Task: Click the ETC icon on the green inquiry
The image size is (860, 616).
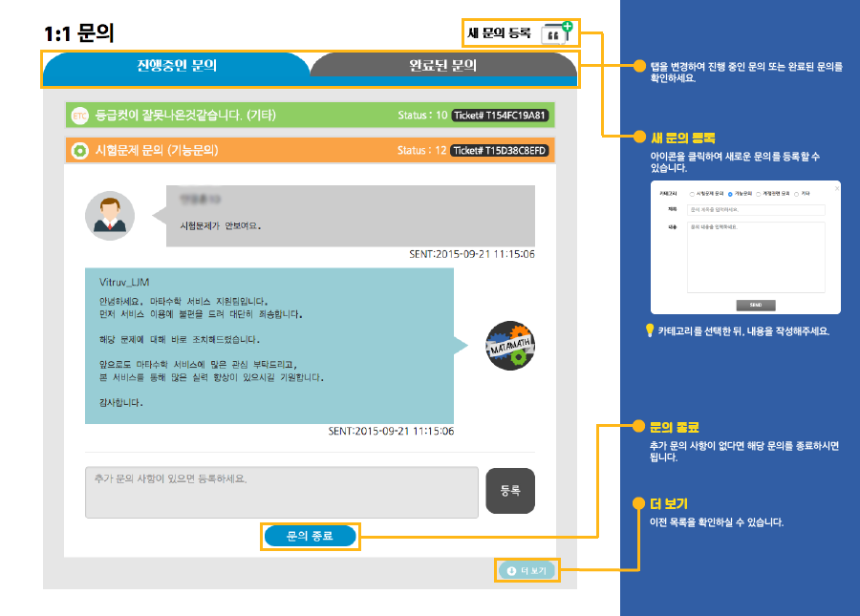Action: tap(79, 117)
